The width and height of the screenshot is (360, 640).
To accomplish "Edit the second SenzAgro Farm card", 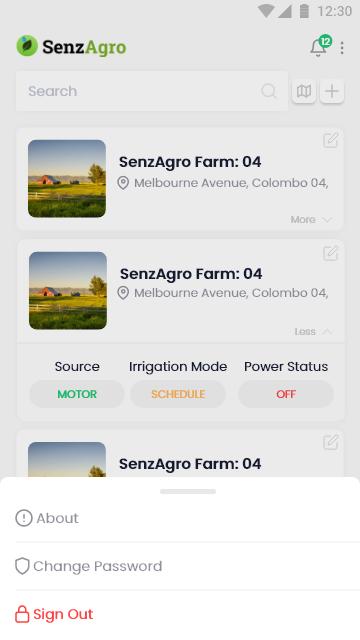I will [331, 253].
